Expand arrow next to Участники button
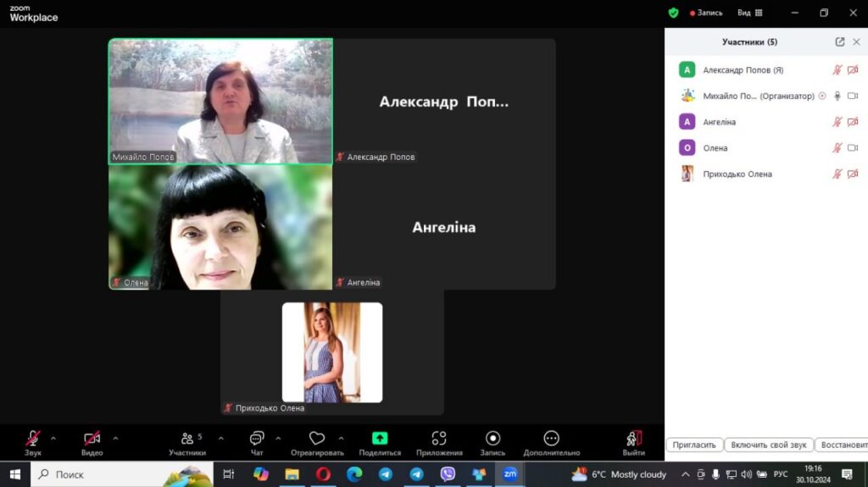The image size is (868, 487). click(x=221, y=439)
